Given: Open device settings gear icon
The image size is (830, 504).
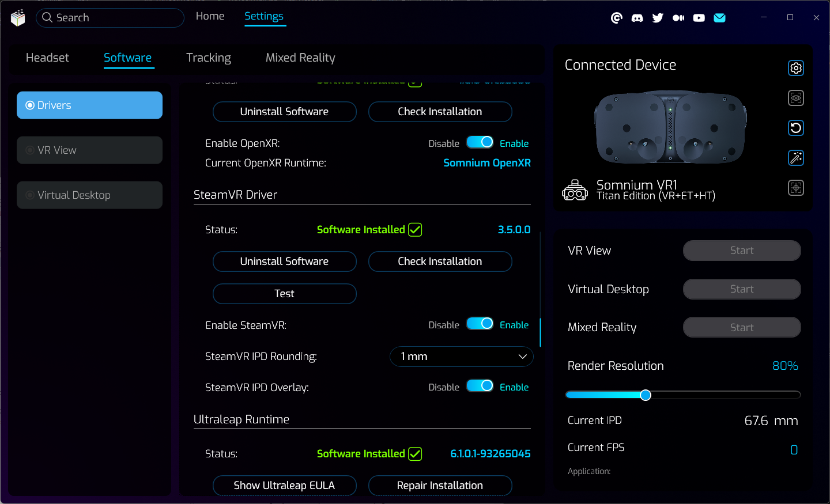Looking at the screenshot, I should pyautogui.click(x=795, y=68).
